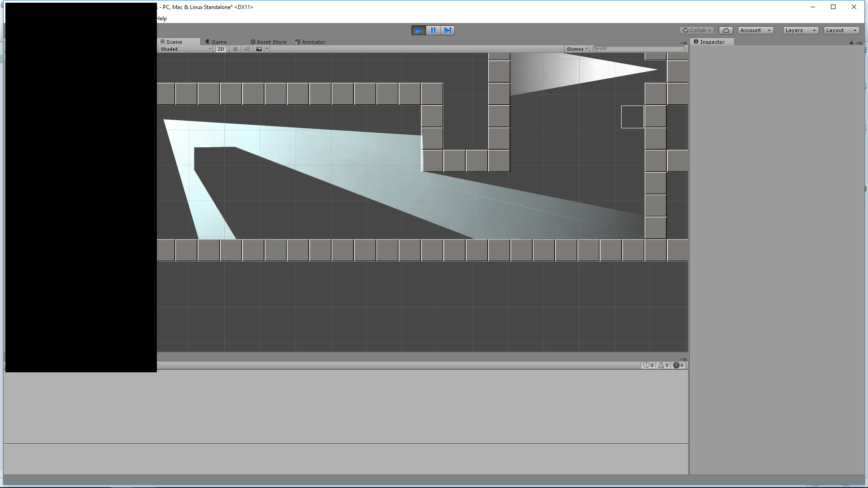Click the Play button in the toolbar
Viewport: 868px width, 488px height.
click(x=418, y=30)
